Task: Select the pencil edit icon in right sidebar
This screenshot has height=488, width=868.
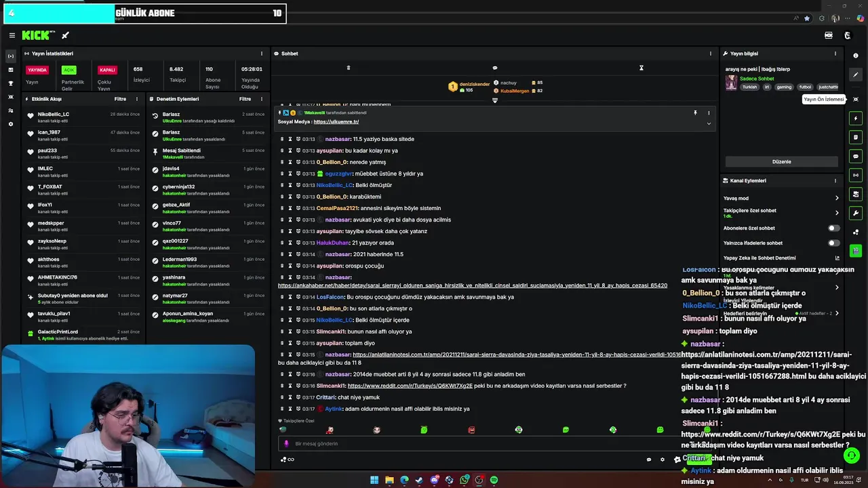Action: point(856,75)
